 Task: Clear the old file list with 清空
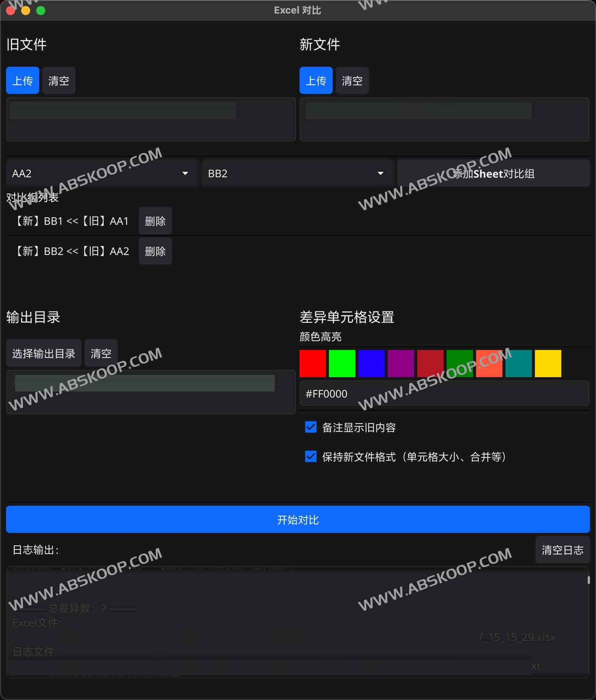(x=58, y=80)
